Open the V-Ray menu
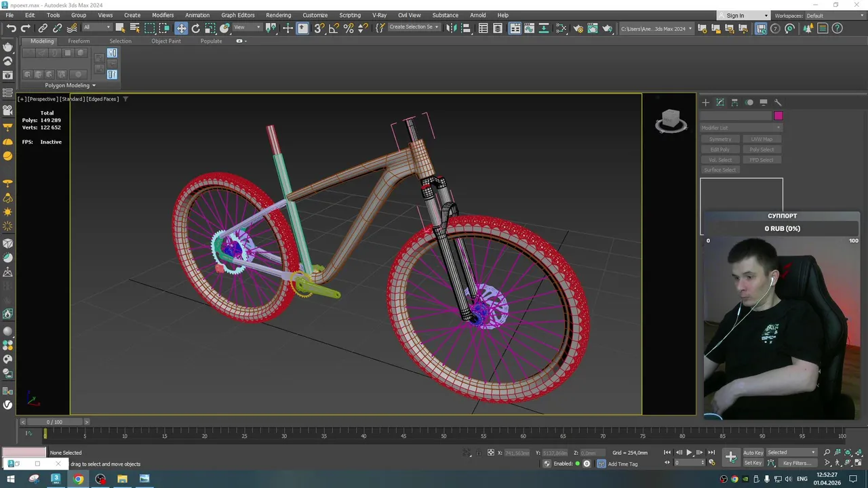868x488 pixels. (x=380, y=15)
